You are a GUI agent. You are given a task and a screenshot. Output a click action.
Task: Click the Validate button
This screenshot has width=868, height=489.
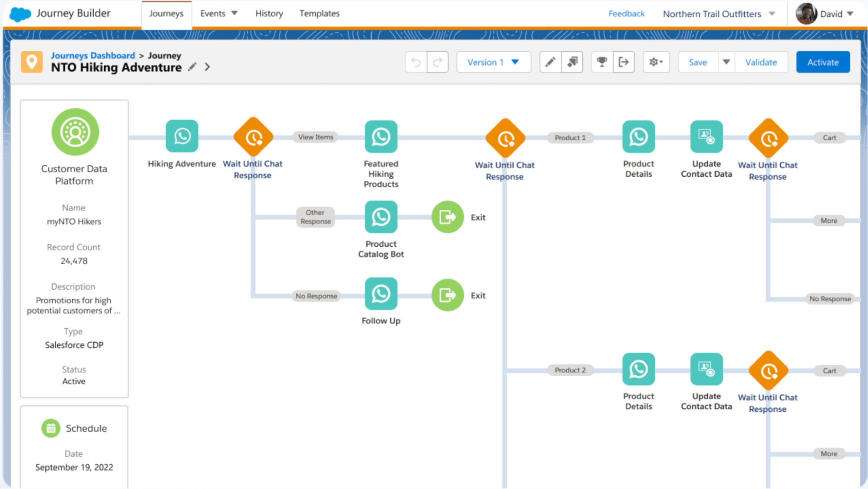pyautogui.click(x=761, y=62)
